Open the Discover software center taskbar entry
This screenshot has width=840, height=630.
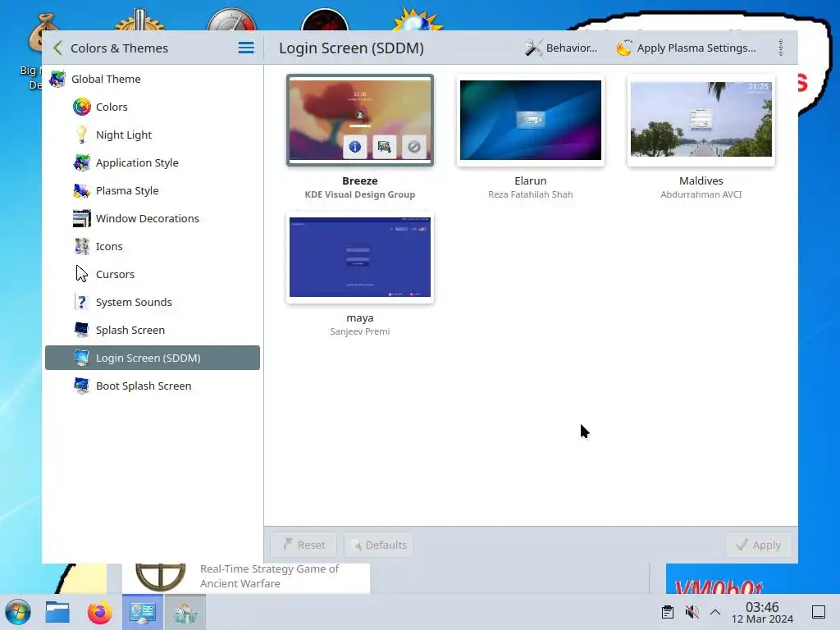coord(185,612)
